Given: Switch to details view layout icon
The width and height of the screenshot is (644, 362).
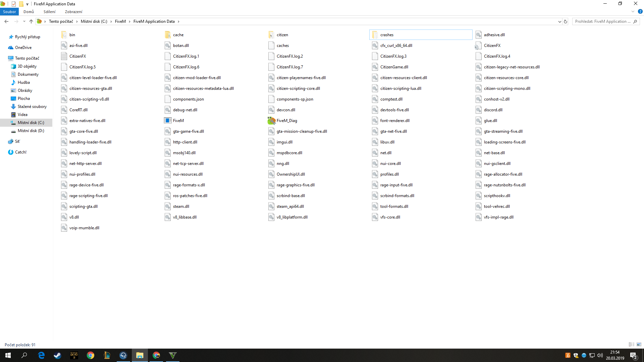Looking at the screenshot, I should click(632, 345).
